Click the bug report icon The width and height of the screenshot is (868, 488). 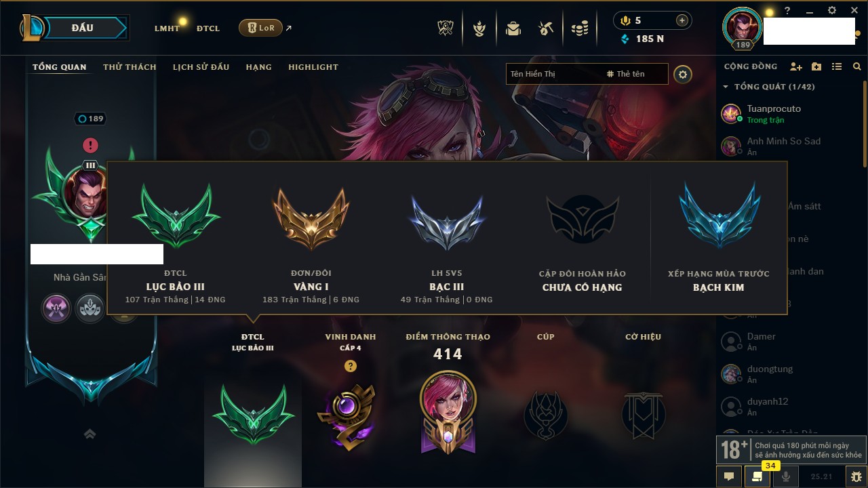[x=856, y=476]
